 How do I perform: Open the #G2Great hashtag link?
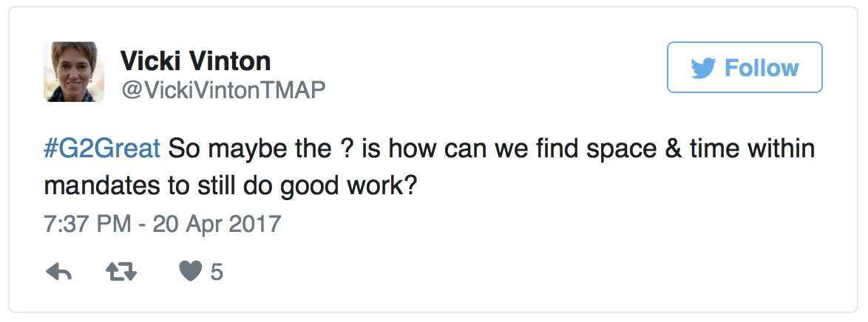102,149
